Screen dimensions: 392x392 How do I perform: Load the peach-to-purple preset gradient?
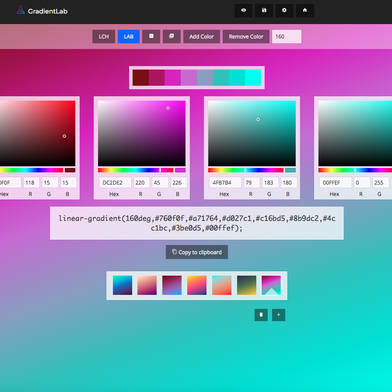(147, 285)
